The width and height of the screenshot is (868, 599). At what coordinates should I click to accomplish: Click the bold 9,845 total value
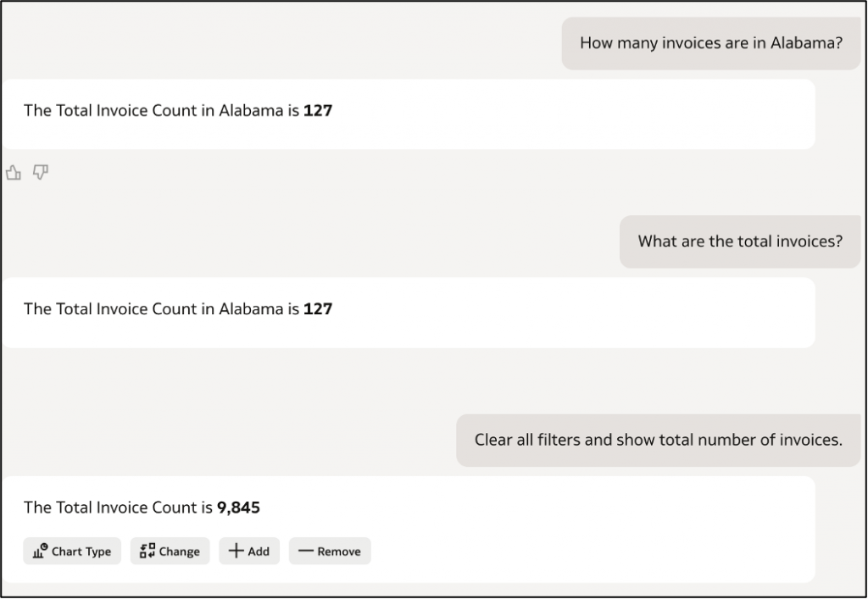pyautogui.click(x=238, y=507)
